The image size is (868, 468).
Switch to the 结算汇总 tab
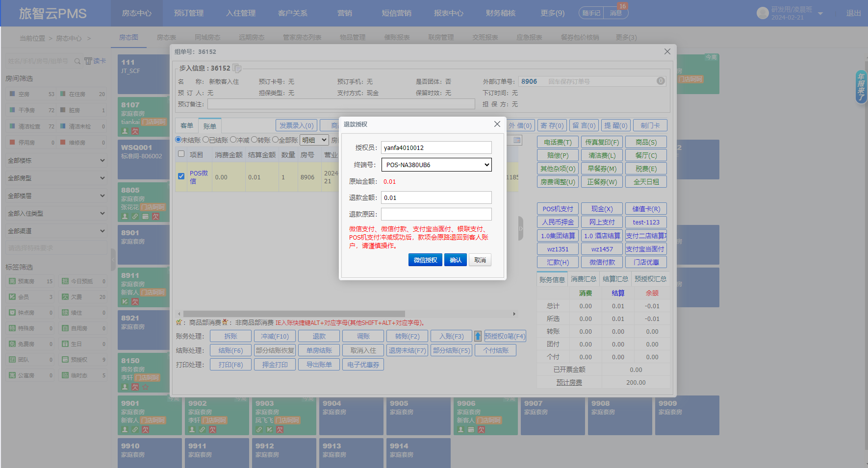(x=615, y=279)
